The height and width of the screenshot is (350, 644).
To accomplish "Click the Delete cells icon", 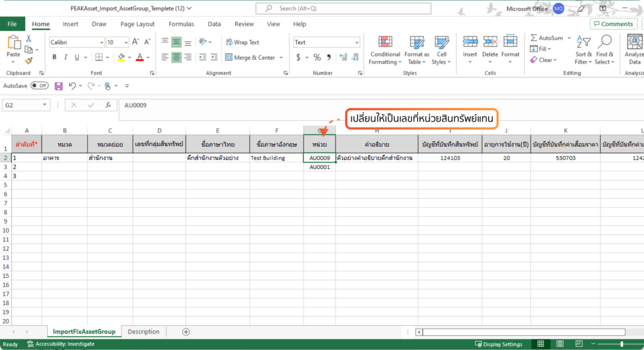I will coord(490,42).
